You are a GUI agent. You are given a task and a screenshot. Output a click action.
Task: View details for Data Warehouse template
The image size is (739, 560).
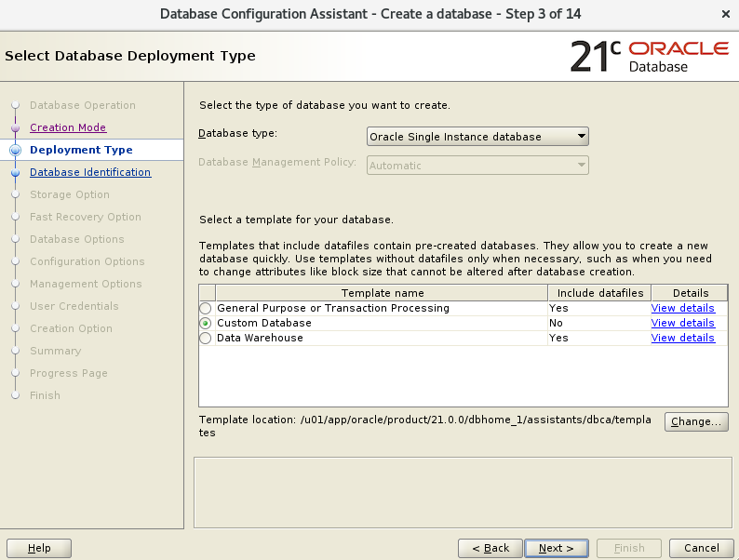coord(682,339)
